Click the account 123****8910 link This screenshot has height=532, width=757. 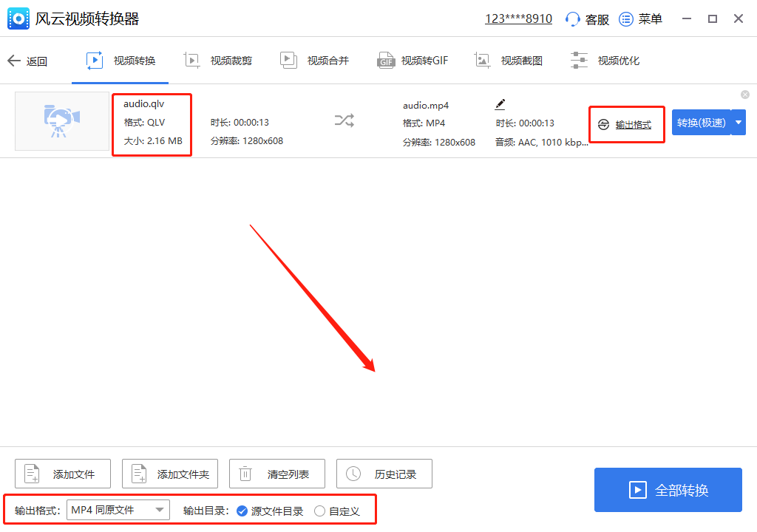(x=518, y=18)
